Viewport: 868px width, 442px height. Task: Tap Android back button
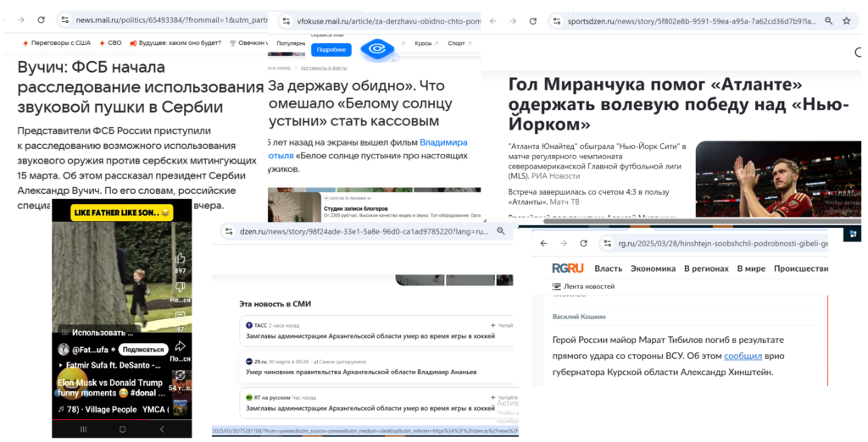pos(162,428)
